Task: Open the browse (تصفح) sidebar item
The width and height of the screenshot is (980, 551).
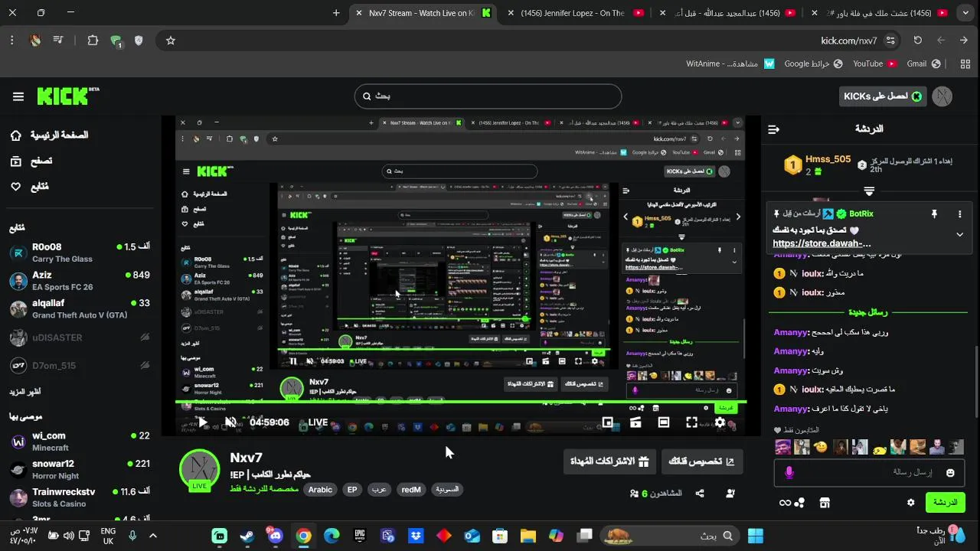Action: tap(31, 161)
